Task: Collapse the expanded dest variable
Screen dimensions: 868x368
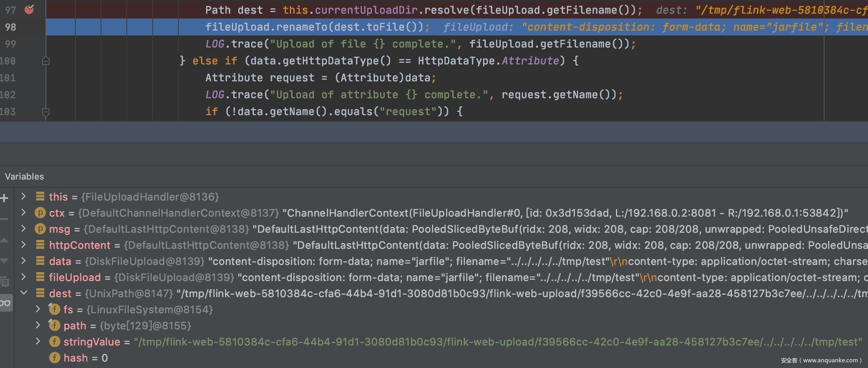Action: [24, 293]
